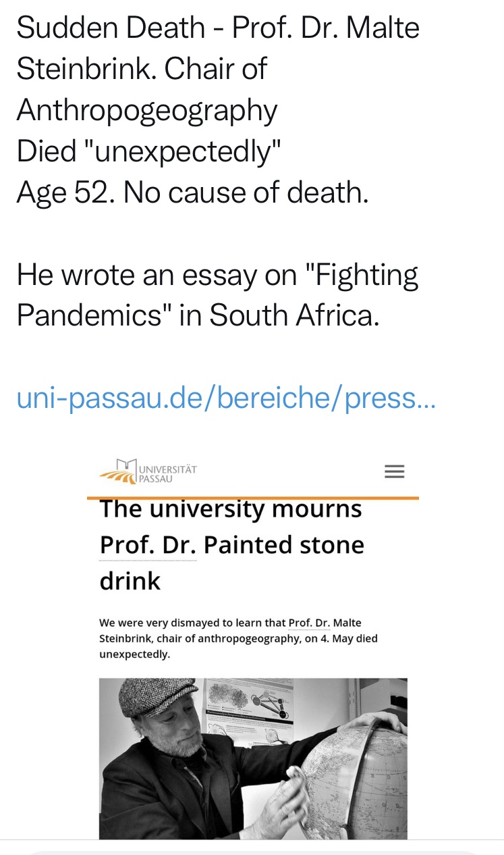This screenshot has height=855, width=504.
Task: Click the "We were very dismayed to learn" paragraph
Action: coord(238,638)
